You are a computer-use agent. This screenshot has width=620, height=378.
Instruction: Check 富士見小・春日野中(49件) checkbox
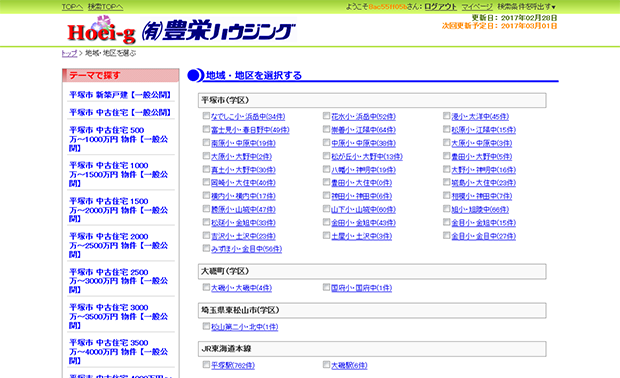point(206,129)
